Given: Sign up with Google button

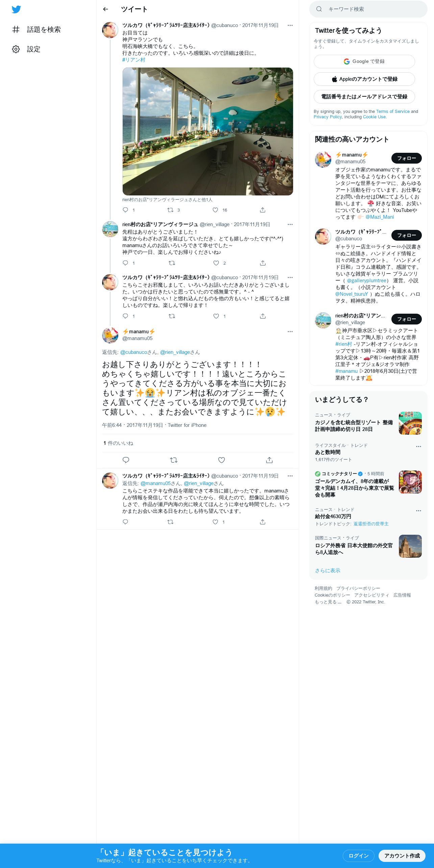Looking at the screenshot, I should pyautogui.click(x=364, y=62).
